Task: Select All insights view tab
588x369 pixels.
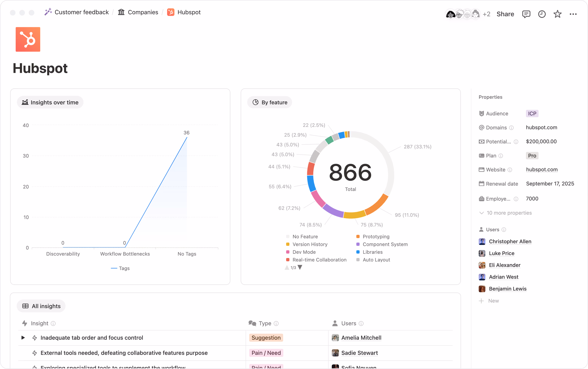Action: pos(41,306)
